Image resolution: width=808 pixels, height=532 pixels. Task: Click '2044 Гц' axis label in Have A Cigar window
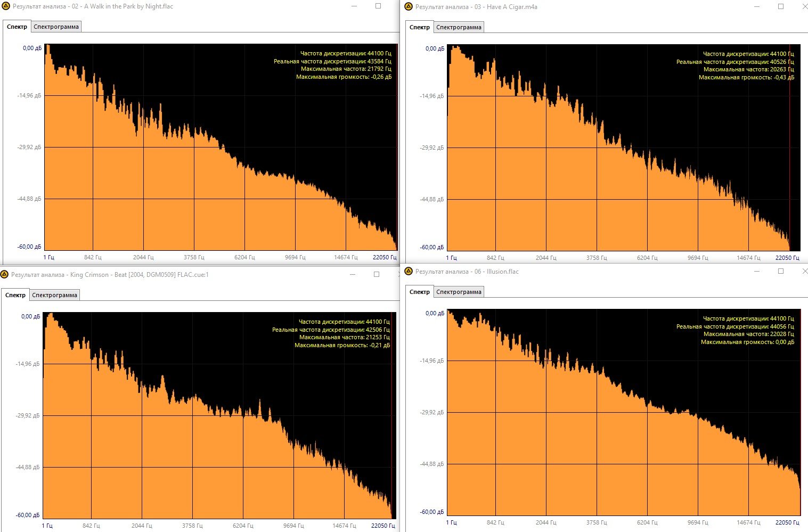pyautogui.click(x=546, y=258)
